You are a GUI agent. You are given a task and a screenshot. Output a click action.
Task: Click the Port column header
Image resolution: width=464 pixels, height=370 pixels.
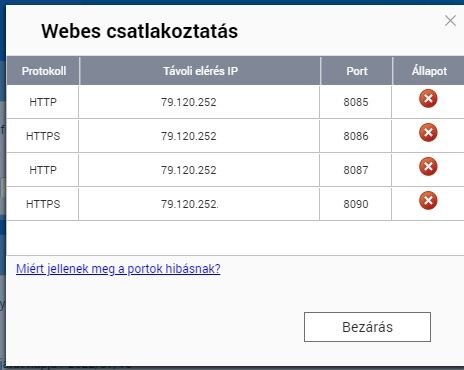(356, 71)
